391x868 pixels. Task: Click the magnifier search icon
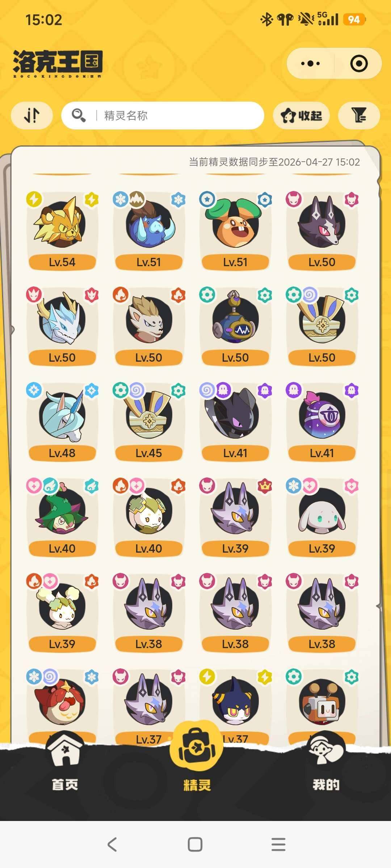tap(79, 115)
